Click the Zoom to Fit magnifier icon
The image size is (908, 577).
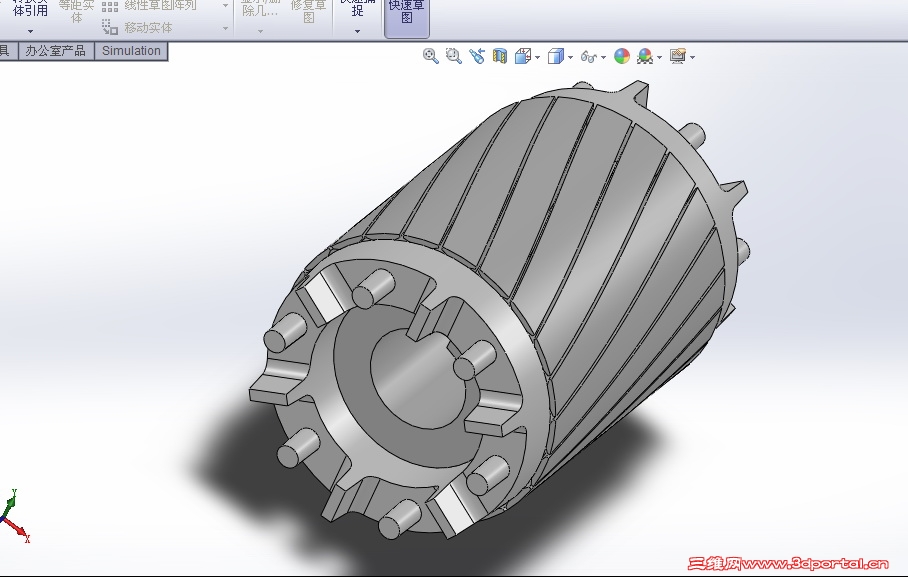430,56
